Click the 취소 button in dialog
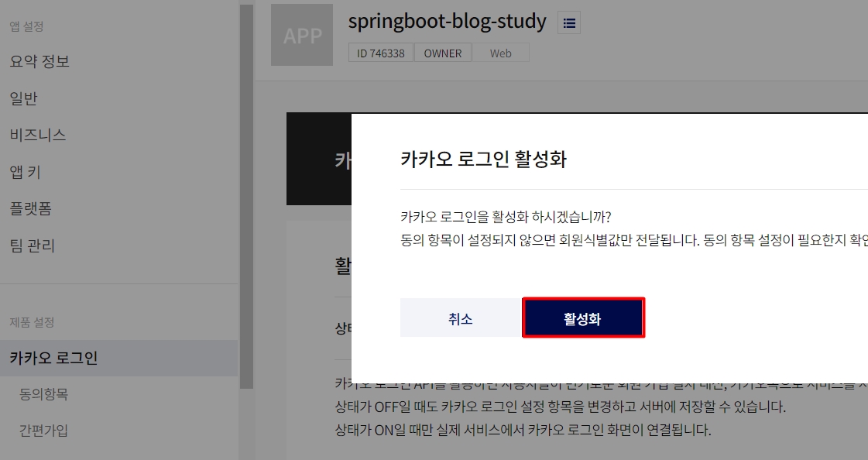The width and height of the screenshot is (868, 460). (461, 318)
